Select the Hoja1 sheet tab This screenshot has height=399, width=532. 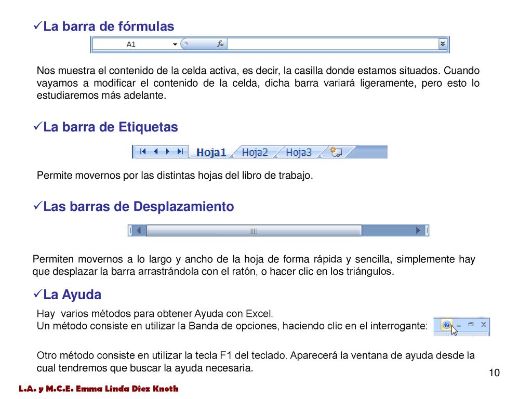211,152
